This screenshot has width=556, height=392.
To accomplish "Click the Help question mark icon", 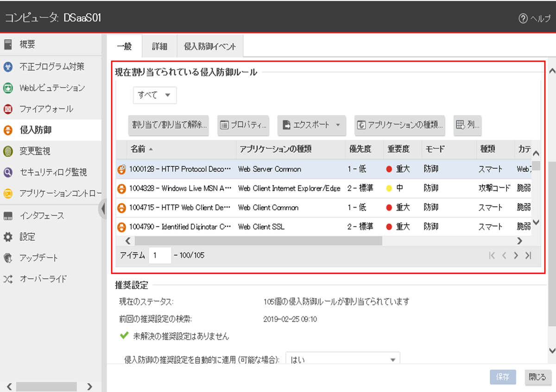I will 523,19.
